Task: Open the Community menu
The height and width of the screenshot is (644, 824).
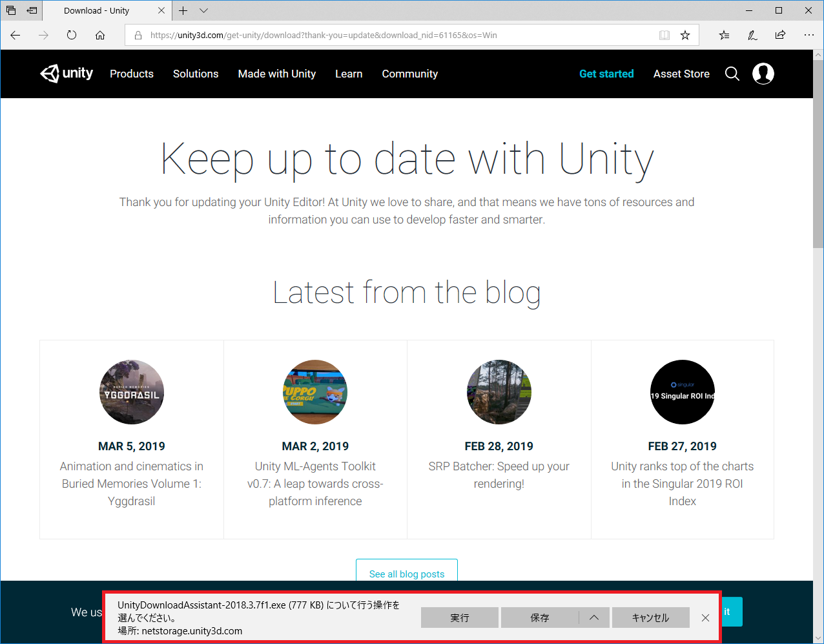Action: pos(410,74)
